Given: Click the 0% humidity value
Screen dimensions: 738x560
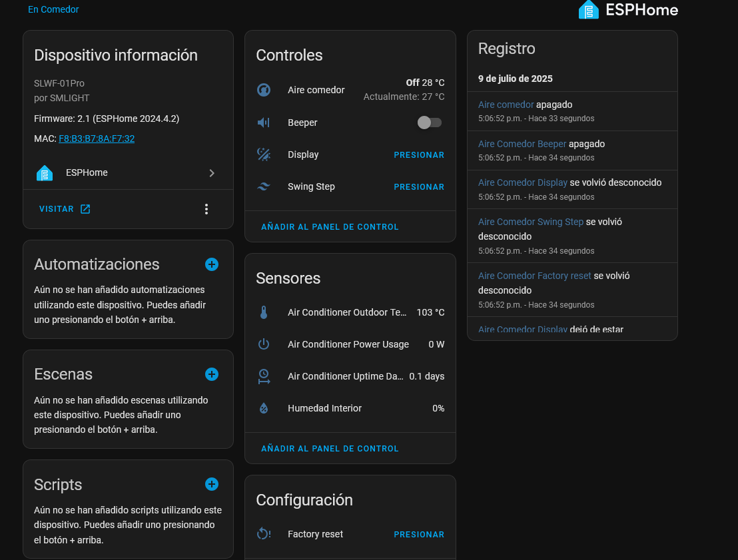Looking at the screenshot, I should coord(438,408).
